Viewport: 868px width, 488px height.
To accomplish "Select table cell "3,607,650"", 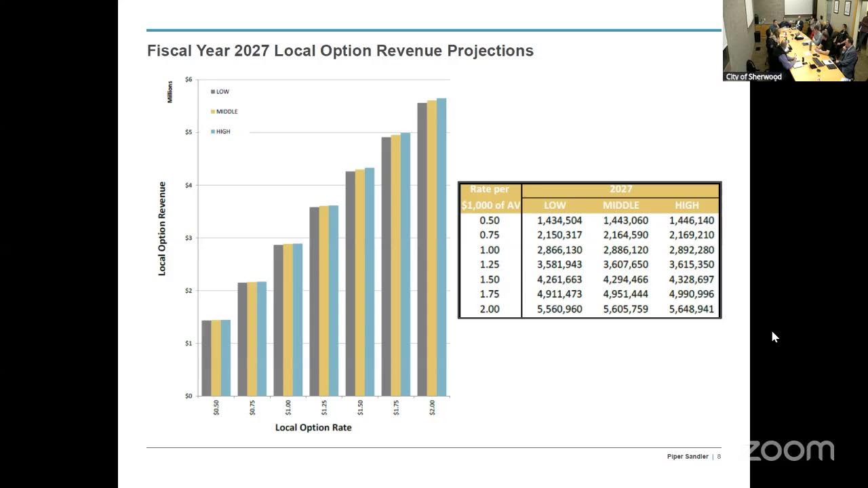I will tap(625, 264).
